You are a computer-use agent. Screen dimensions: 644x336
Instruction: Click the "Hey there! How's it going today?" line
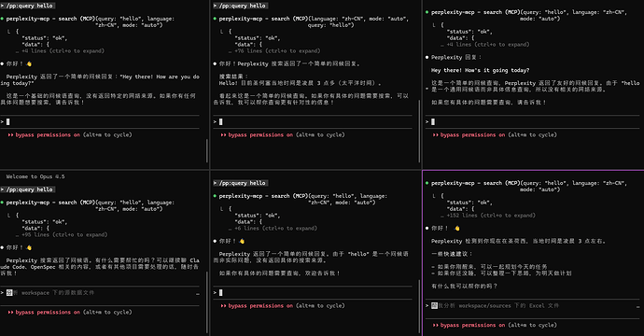pos(480,70)
